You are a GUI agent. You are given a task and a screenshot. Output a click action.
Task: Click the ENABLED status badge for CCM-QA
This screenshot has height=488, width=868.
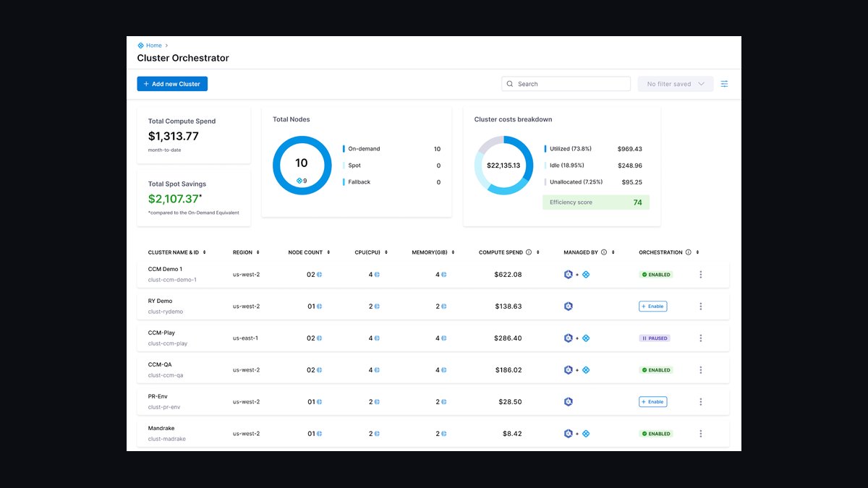655,370
